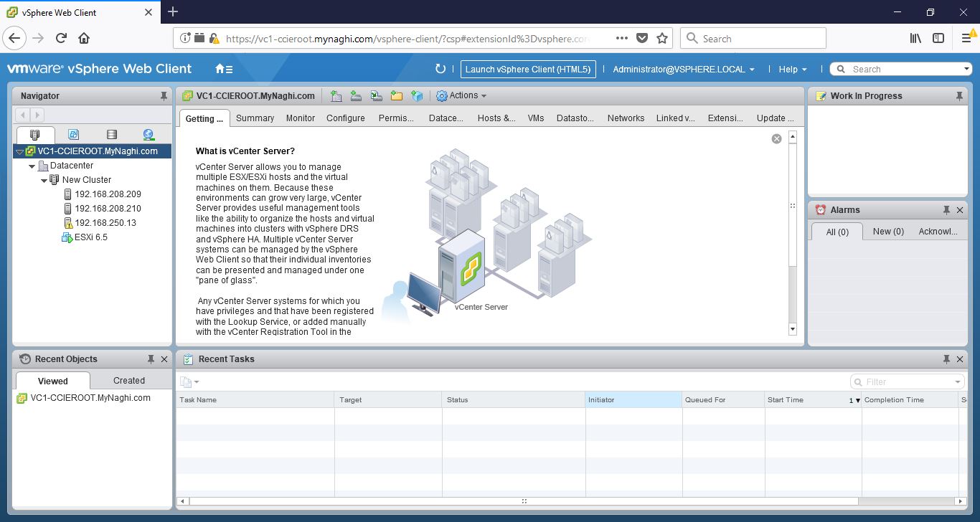Click the Create new folder toolbar icon
This screenshot has width=980, height=522.
[396, 96]
